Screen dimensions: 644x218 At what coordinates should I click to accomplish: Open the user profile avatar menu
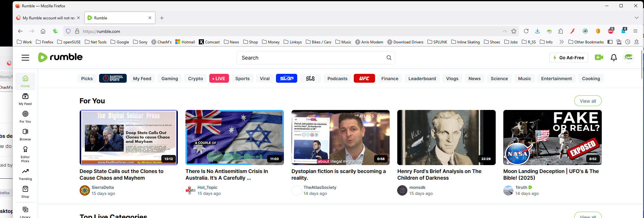[628, 57]
